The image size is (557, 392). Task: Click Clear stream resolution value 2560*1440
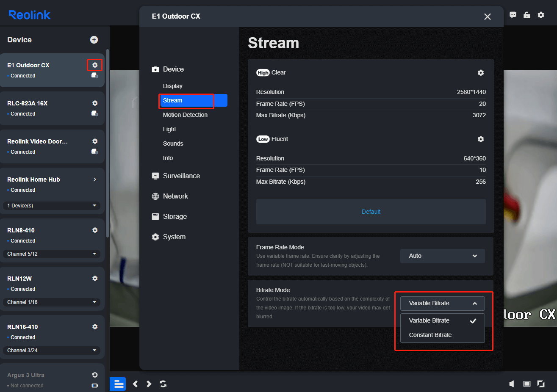point(471,92)
